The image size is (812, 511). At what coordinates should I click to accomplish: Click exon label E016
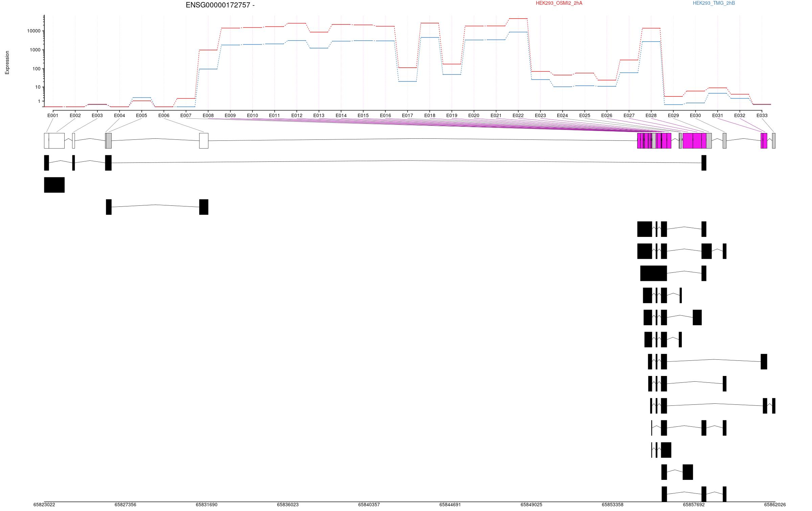click(385, 115)
